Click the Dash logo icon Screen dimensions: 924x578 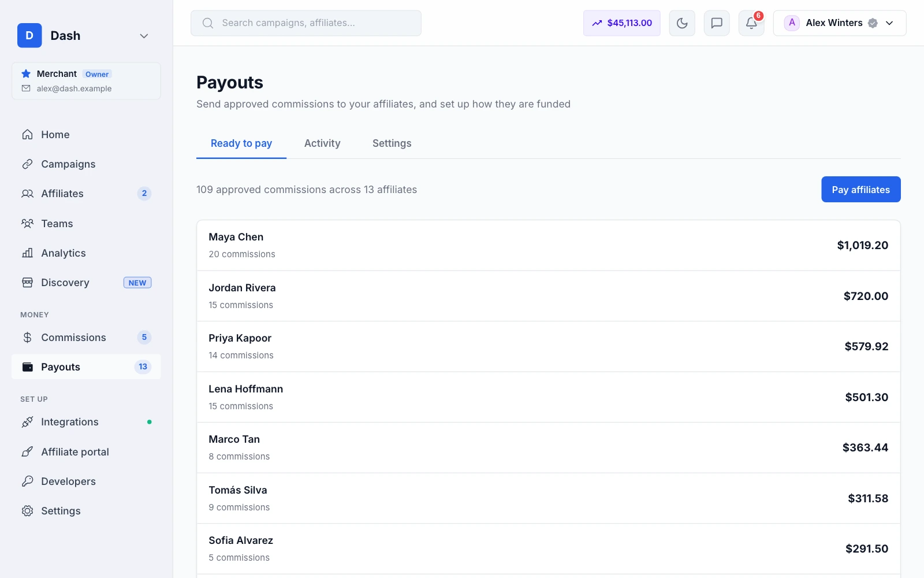(x=29, y=35)
